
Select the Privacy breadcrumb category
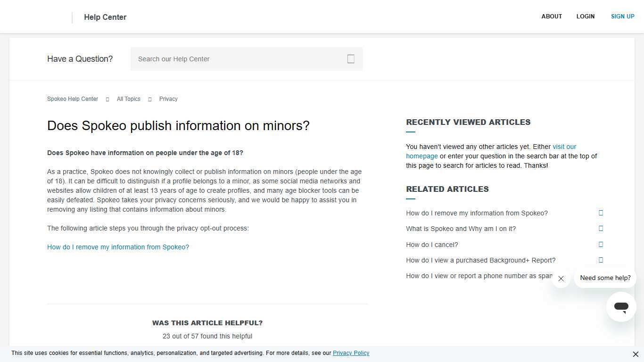coord(168,99)
